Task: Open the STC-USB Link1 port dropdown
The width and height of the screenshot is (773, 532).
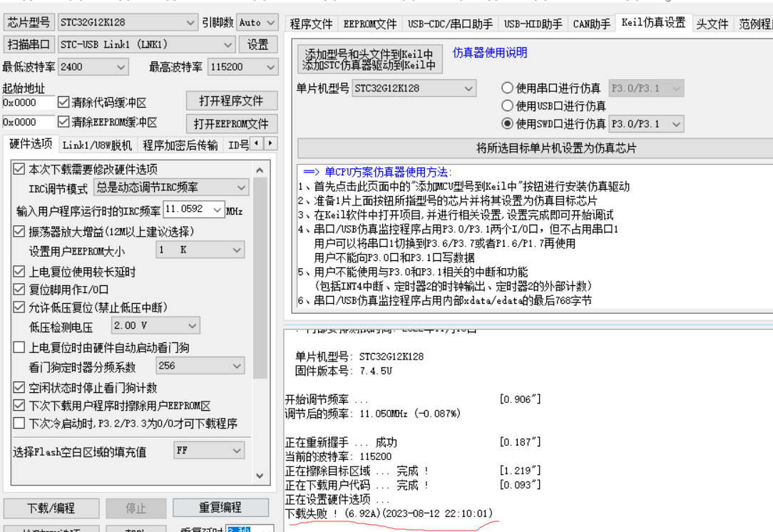Action: click(x=146, y=44)
